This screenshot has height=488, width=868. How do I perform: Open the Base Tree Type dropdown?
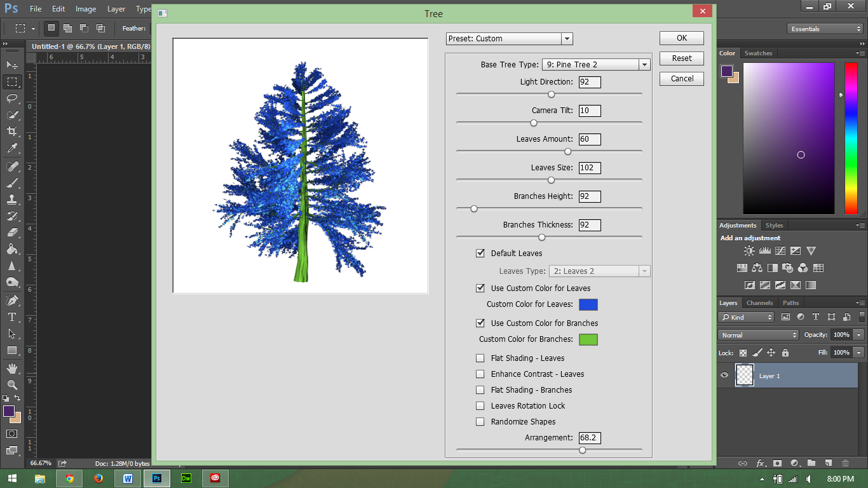tap(596, 64)
